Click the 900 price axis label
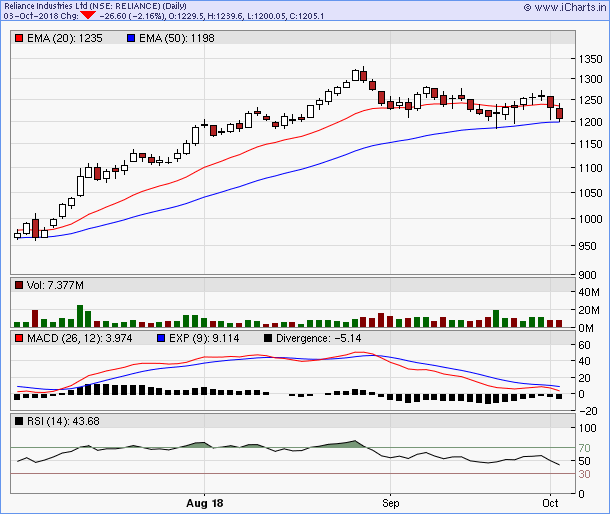The width and height of the screenshot is (610, 514). tap(587, 275)
